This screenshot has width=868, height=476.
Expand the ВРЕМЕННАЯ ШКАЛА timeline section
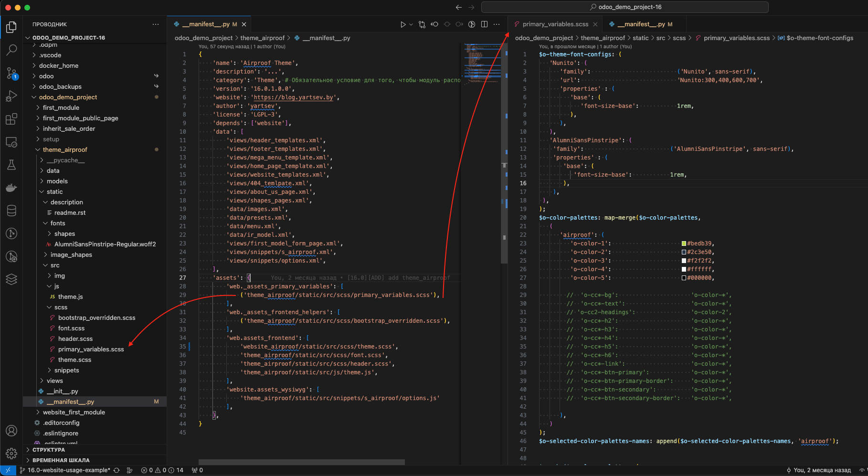pos(95,460)
